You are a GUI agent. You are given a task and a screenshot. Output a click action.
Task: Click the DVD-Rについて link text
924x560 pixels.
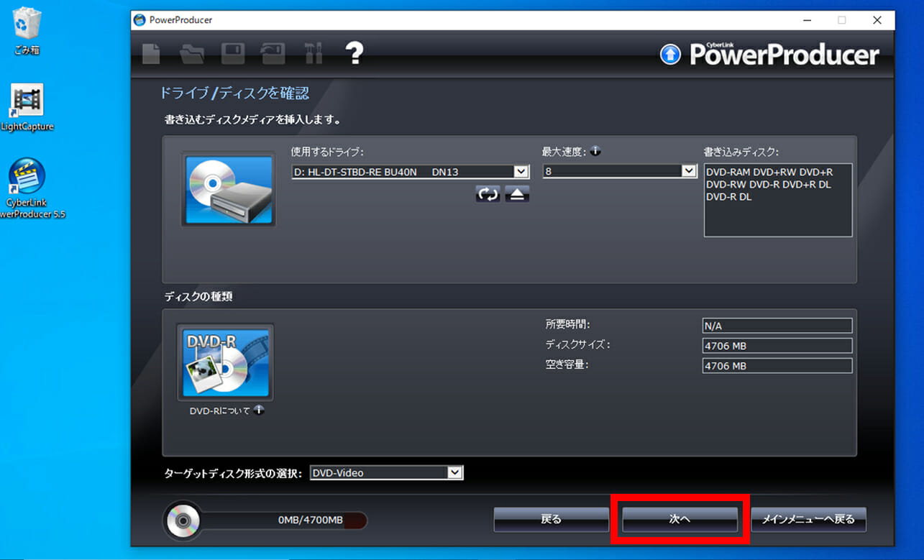pyautogui.click(x=220, y=411)
